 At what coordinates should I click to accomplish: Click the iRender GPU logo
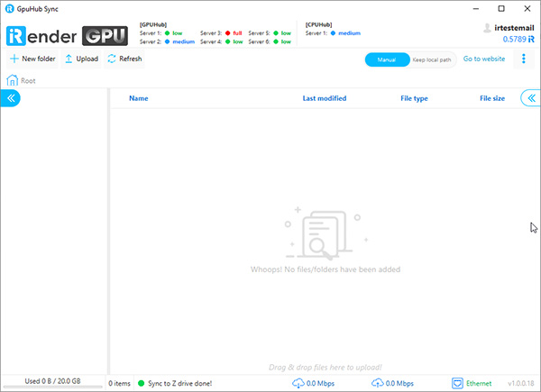(x=69, y=36)
